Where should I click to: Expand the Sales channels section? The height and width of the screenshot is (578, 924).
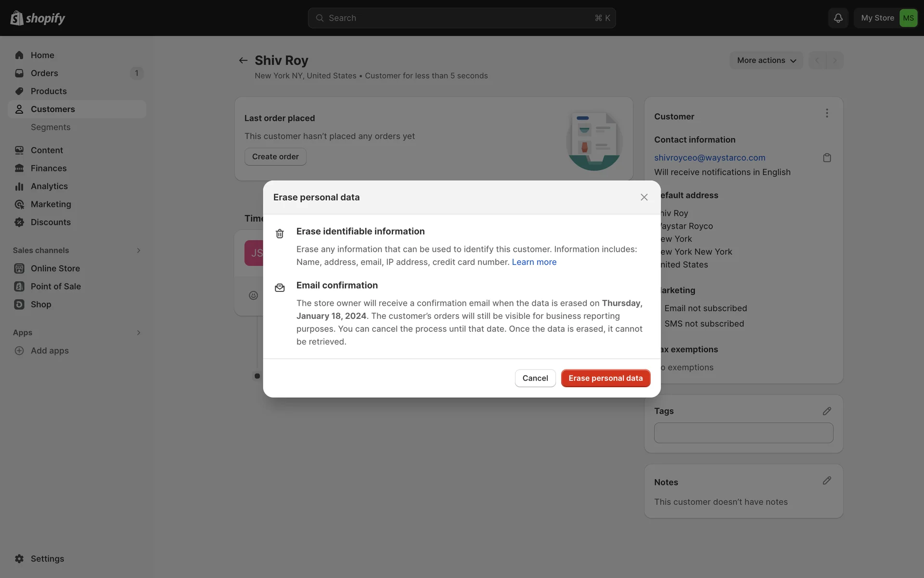click(139, 250)
